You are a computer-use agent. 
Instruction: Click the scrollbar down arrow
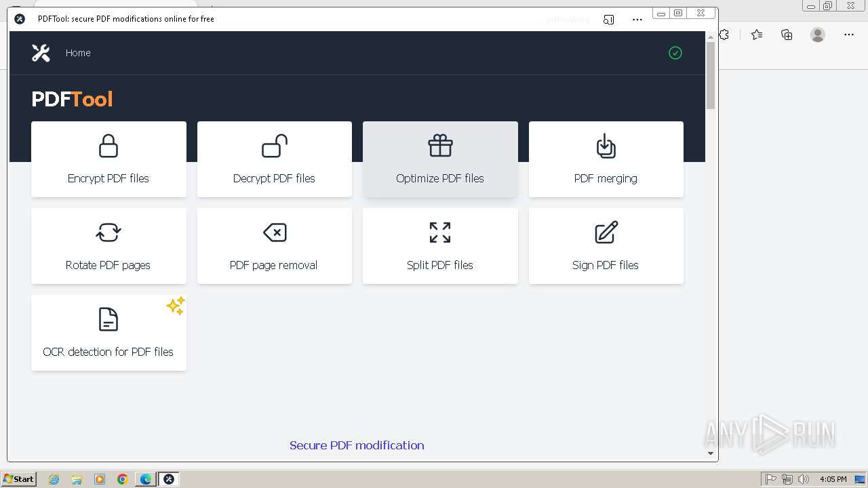pyautogui.click(x=711, y=453)
